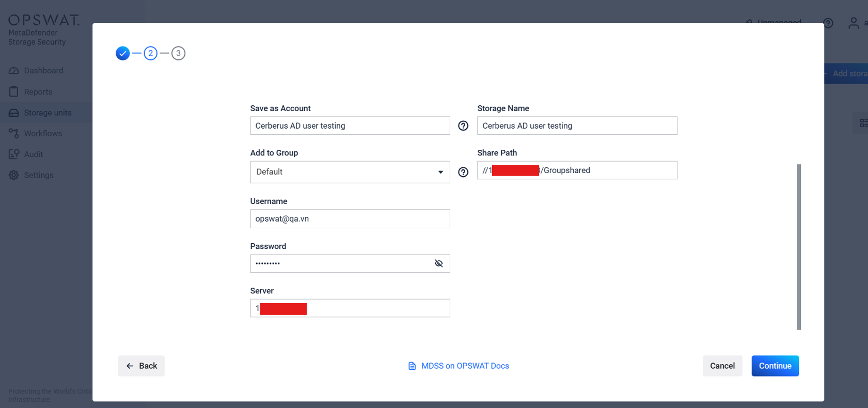Open Workflows in the sidebar
This screenshot has width=868, height=408.
(x=43, y=133)
